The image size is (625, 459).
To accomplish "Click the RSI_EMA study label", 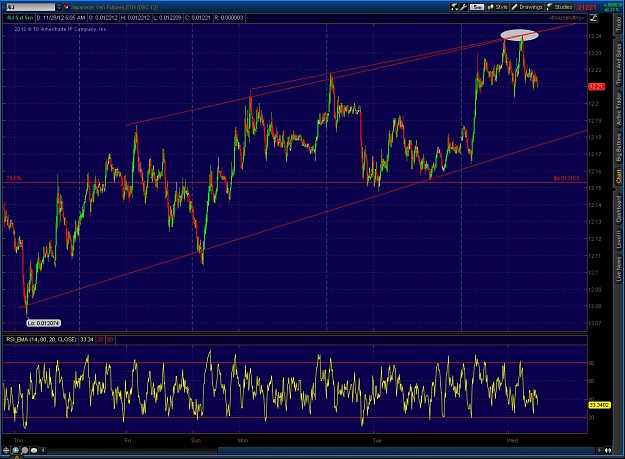I will (41, 339).
